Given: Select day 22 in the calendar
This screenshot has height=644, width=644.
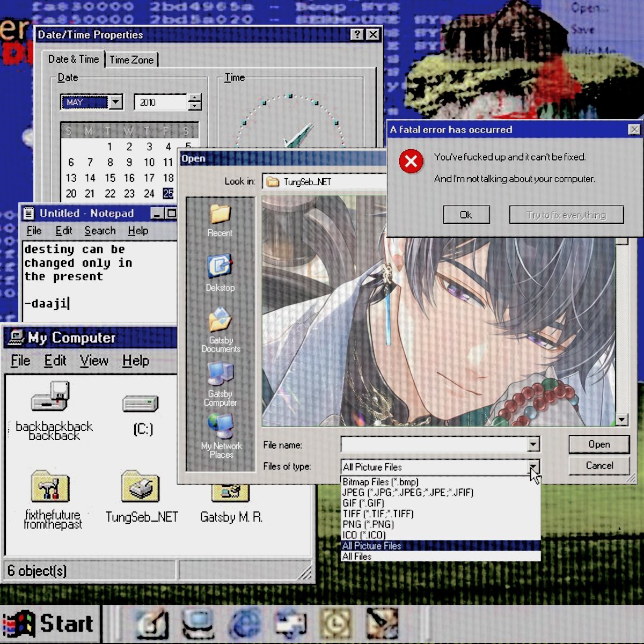Looking at the screenshot, I should [x=110, y=194].
